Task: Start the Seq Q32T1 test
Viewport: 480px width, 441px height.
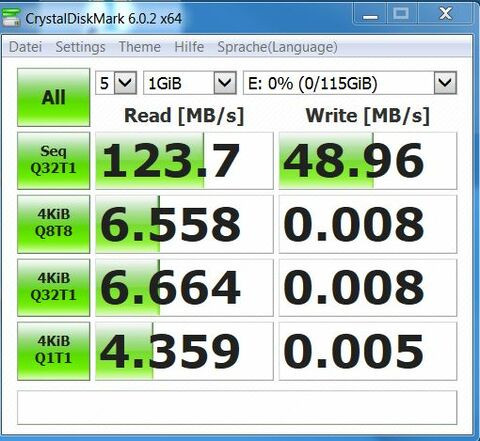Action: (x=54, y=161)
